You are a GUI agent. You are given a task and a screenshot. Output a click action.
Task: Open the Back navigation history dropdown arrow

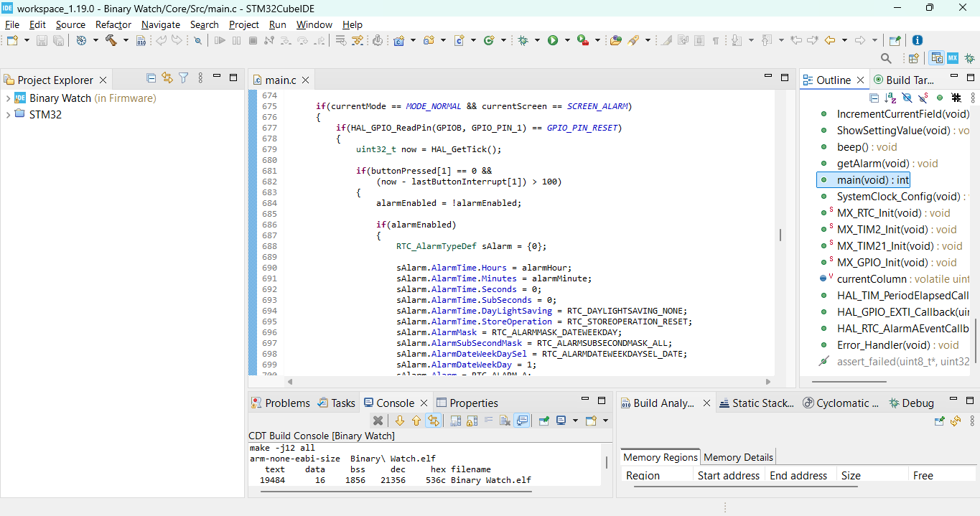coord(844,40)
